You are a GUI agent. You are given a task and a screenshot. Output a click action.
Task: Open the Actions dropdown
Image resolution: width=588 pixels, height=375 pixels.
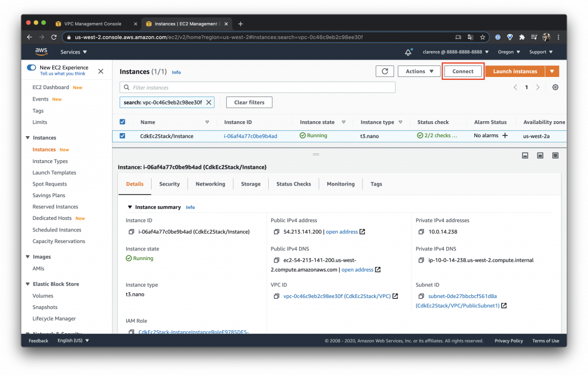(x=419, y=71)
